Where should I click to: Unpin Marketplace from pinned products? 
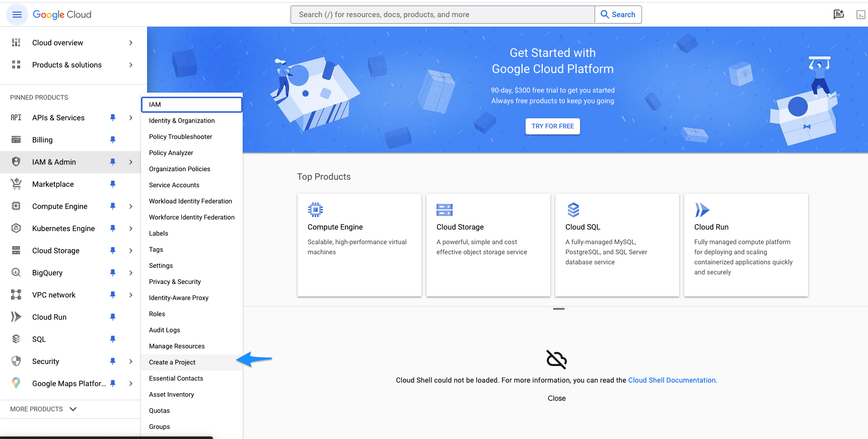coord(113,184)
